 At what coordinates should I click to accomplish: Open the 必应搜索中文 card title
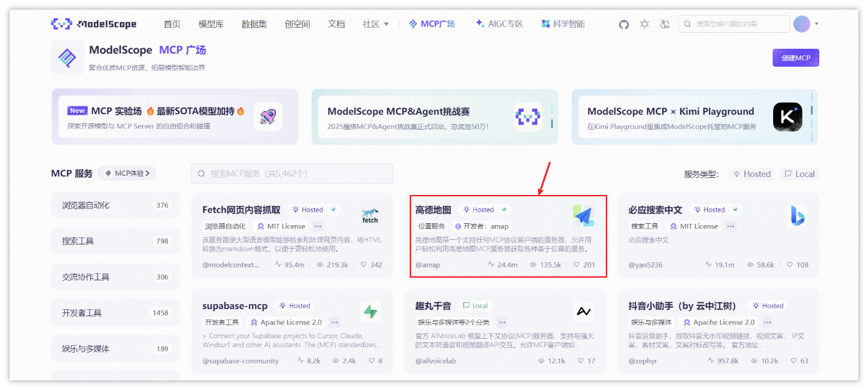655,210
